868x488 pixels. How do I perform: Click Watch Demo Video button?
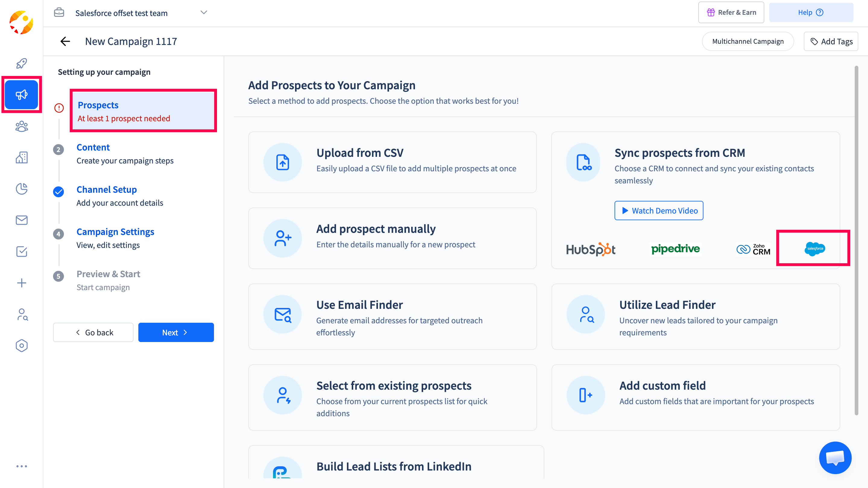[659, 211]
